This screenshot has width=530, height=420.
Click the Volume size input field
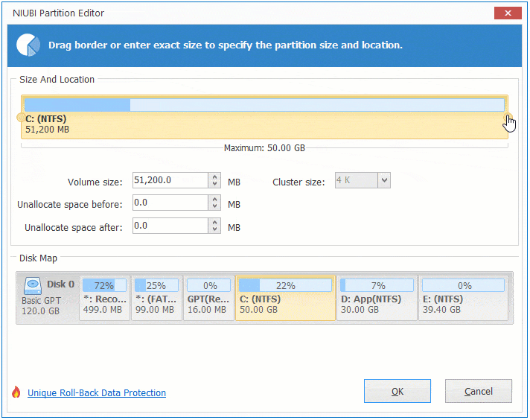coord(170,181)
